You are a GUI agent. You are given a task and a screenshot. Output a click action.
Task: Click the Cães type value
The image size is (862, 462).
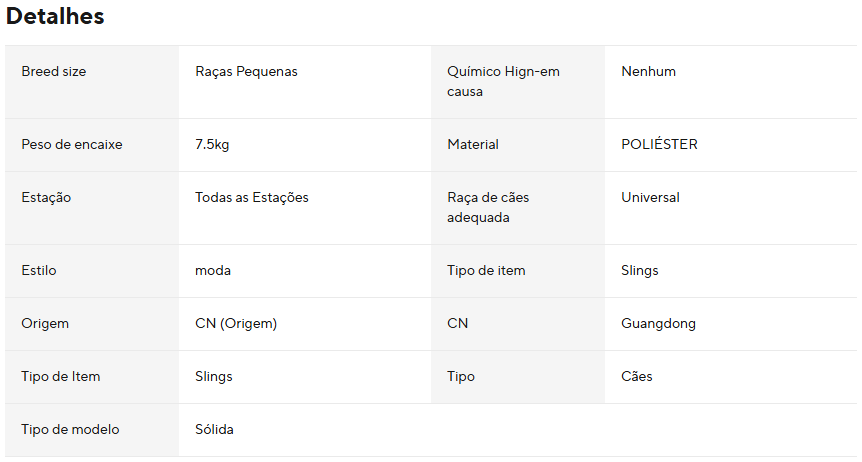coord(637,376)
